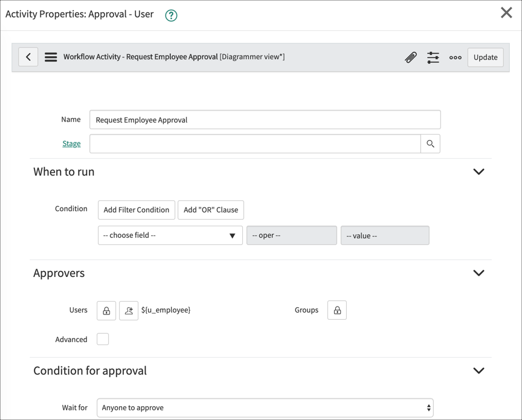Open attachments with the paperclip icon
The image size is (522, 420).
(411, 57)
